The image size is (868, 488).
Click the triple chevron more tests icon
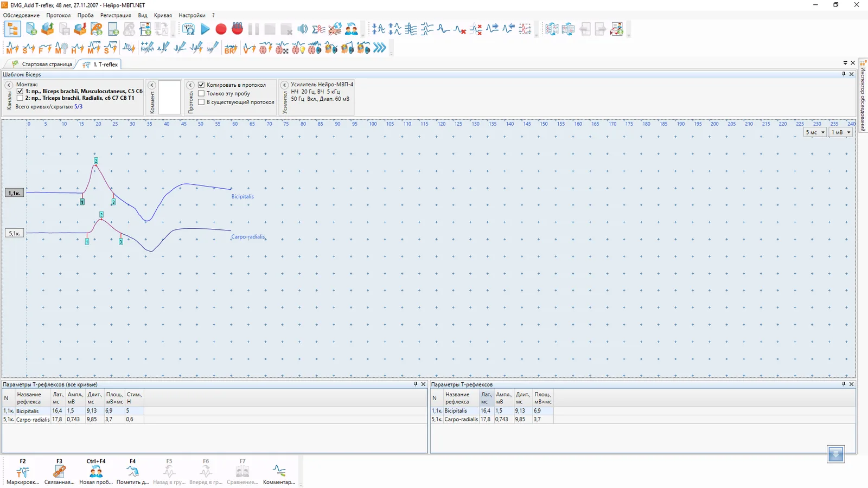380,48
